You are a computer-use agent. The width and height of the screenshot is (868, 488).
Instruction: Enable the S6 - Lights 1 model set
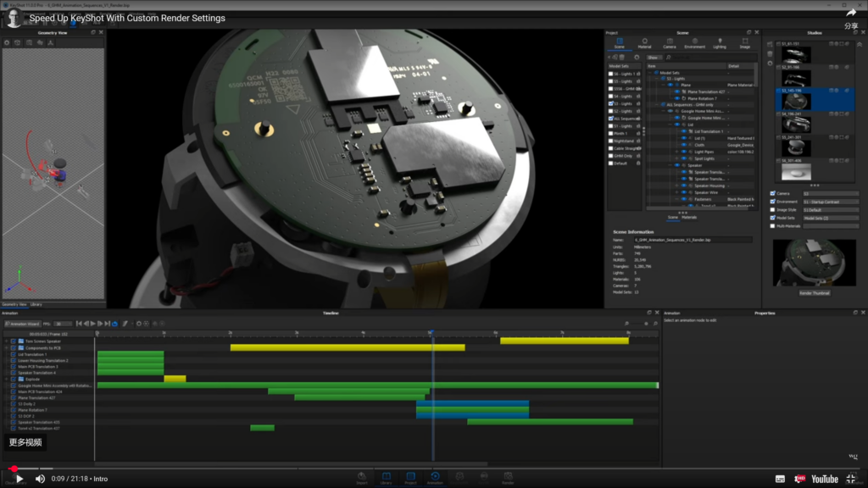(x=611, y=74)
